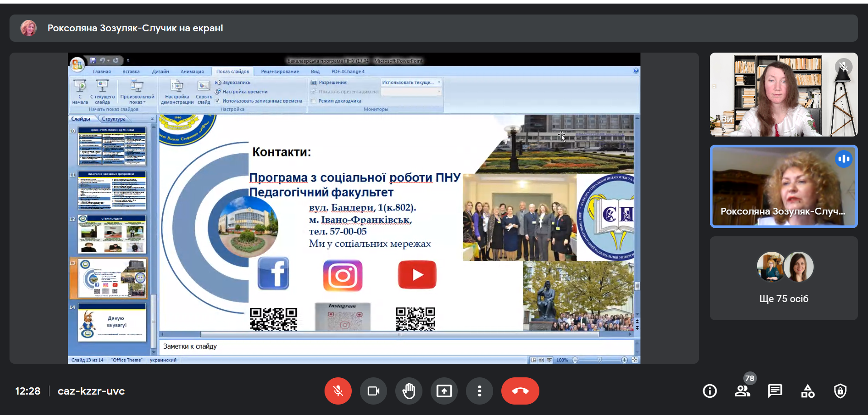Switch to the 'Анимация' ribbon tab
This screenshot has width=868, height=415.
coord(192,72)
